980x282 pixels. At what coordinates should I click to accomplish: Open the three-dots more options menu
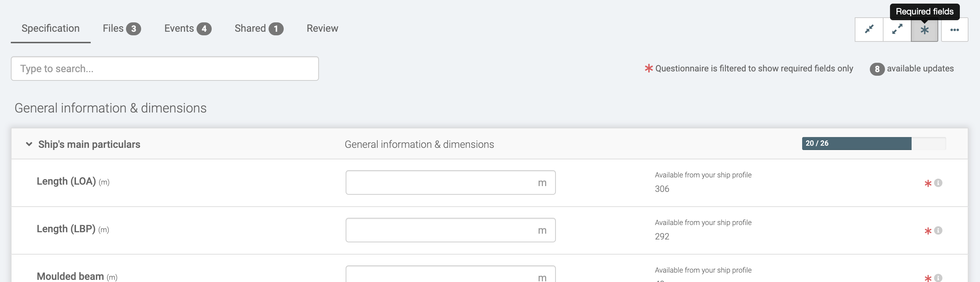[954, 30]
